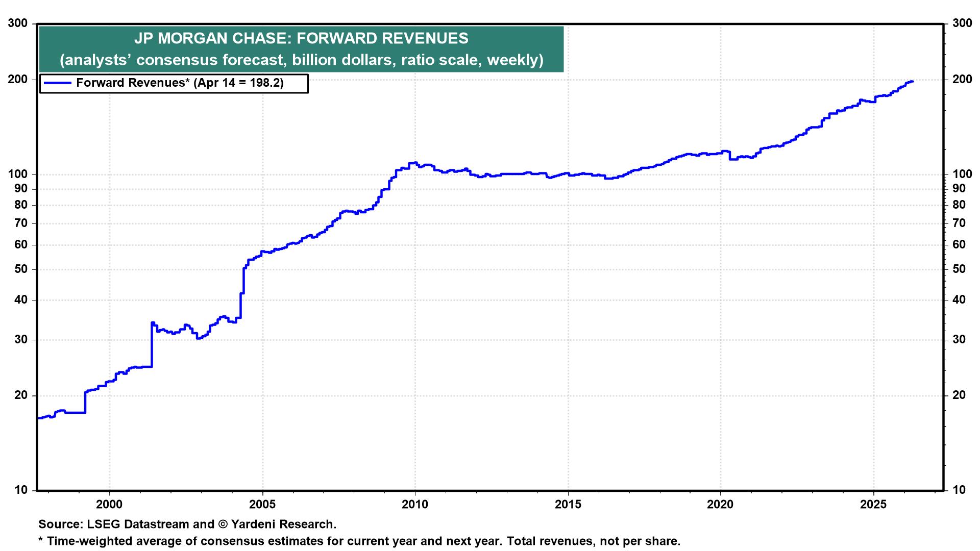Click the chart title 'JP MORGAN CHASE: FORWARD REVENUES'
Image resolution: width=980 pixels, height=551 pixels.
301,38
